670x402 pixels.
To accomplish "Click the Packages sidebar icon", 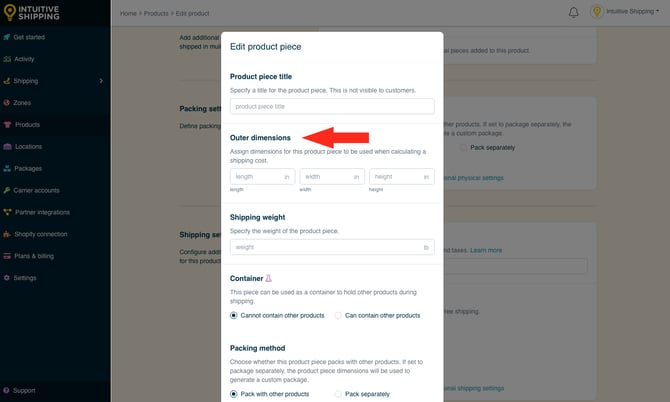I will [x=7, y=168].
